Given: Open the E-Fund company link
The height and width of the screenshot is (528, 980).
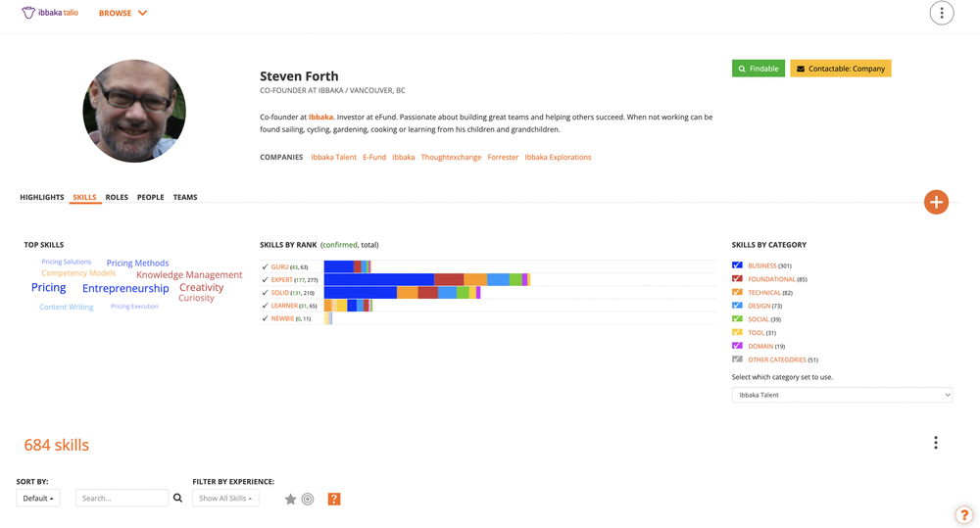Looking at the screenshot, I should tap(374, 157).
